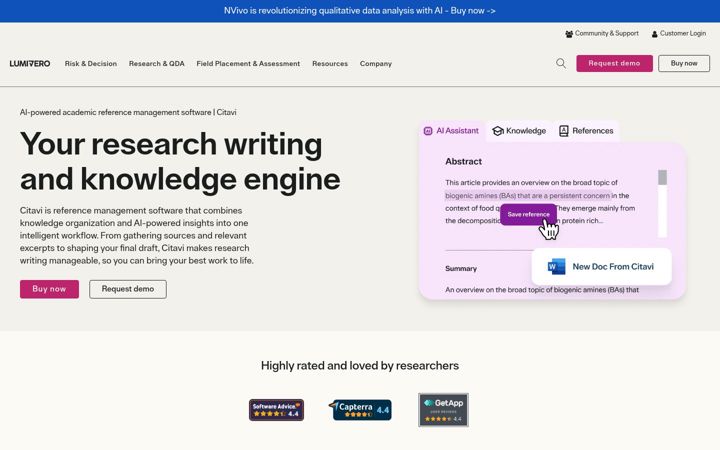The image size is (720, 450).
Task: Open the Company menu
Action: click(376, 64)
